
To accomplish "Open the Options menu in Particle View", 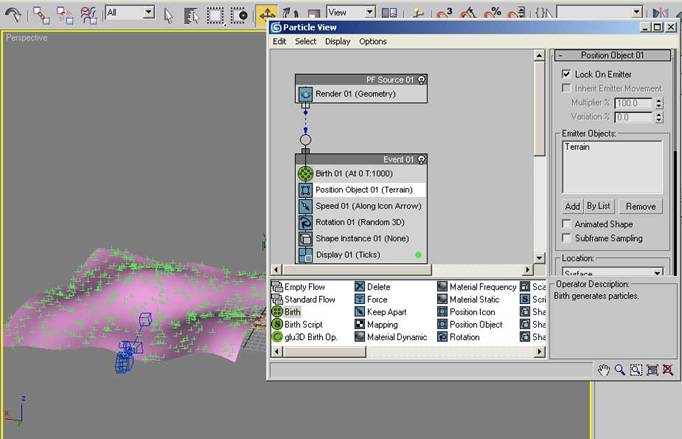I will tap(372, 42).
